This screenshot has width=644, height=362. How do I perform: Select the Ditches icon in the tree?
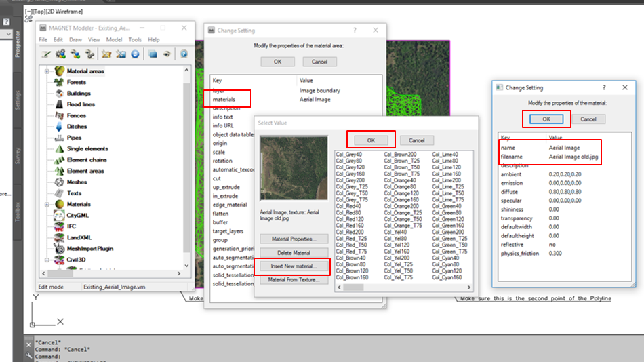tap(60, 127)
